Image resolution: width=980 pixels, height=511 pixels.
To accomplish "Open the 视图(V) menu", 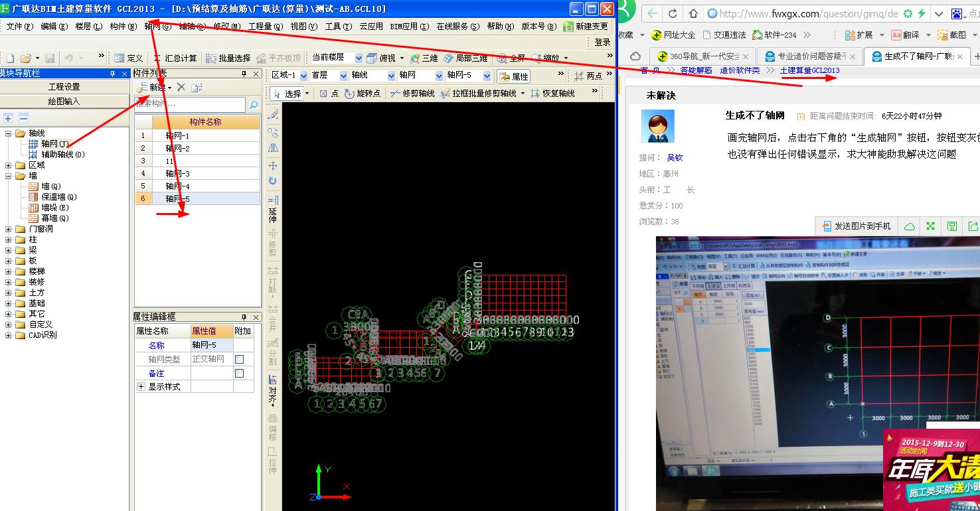I will (x=303, y=27).
